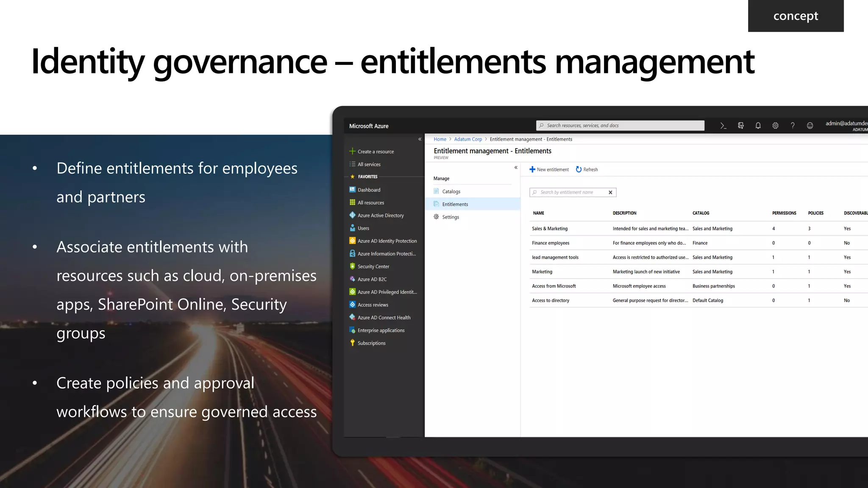
Task: Click the Azure Active Directory icon
Action: coord(352,215)
